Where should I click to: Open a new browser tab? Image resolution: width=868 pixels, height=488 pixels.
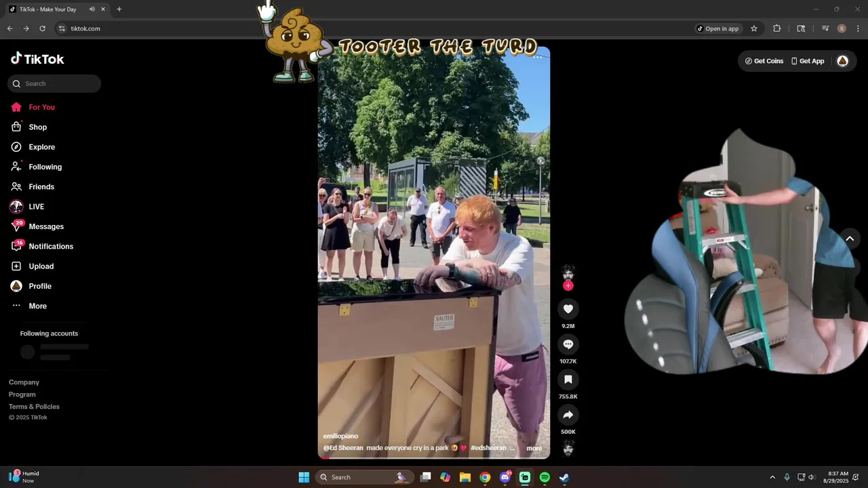pos(119,9)
